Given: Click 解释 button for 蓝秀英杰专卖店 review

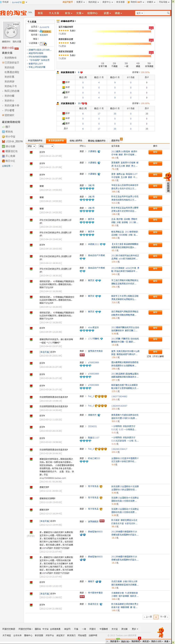Looking at the screenshot, I should (155, 352).
